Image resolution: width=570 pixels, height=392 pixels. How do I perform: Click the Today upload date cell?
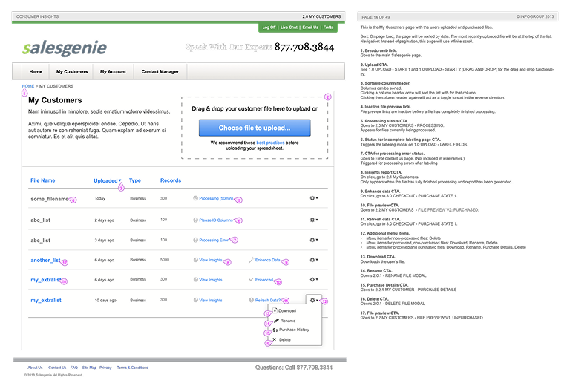click(100, 198)
